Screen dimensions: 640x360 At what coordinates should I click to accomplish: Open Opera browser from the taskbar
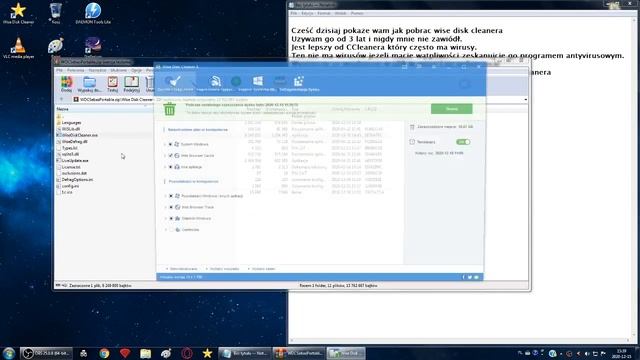click(x=187, y=353)
